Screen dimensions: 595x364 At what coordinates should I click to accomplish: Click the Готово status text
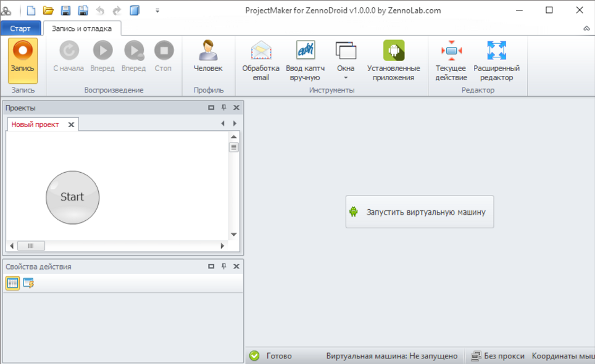point(279,356)
